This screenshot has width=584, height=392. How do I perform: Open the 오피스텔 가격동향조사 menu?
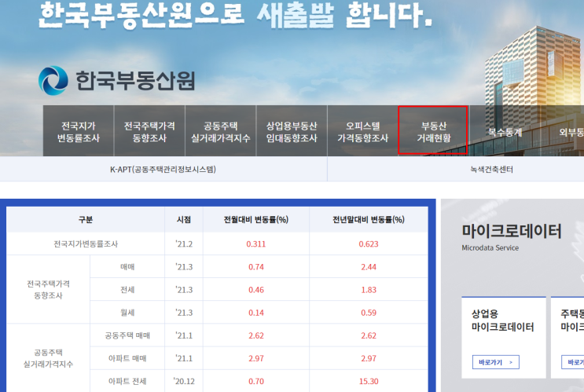pos(363,131)
